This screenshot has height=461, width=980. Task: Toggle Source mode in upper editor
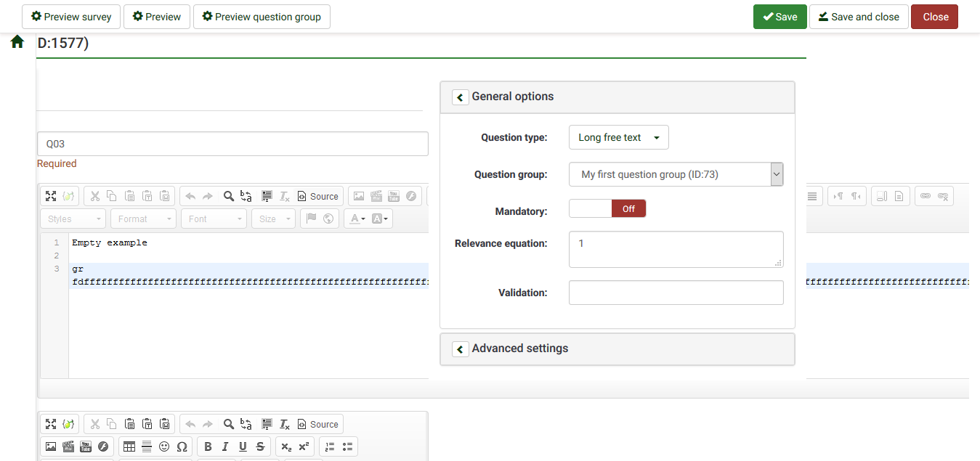click(x=318, y=196)
